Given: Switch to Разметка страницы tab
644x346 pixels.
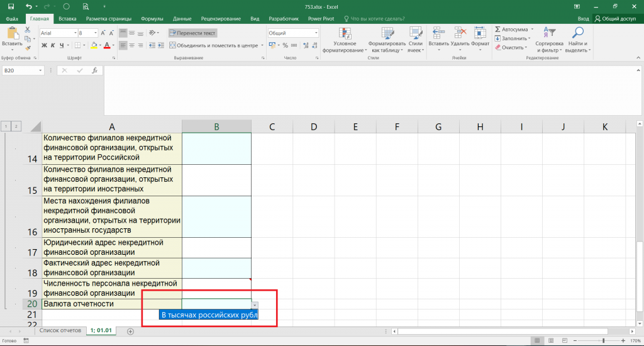Looking at the screenshot, I should [108, 18].
